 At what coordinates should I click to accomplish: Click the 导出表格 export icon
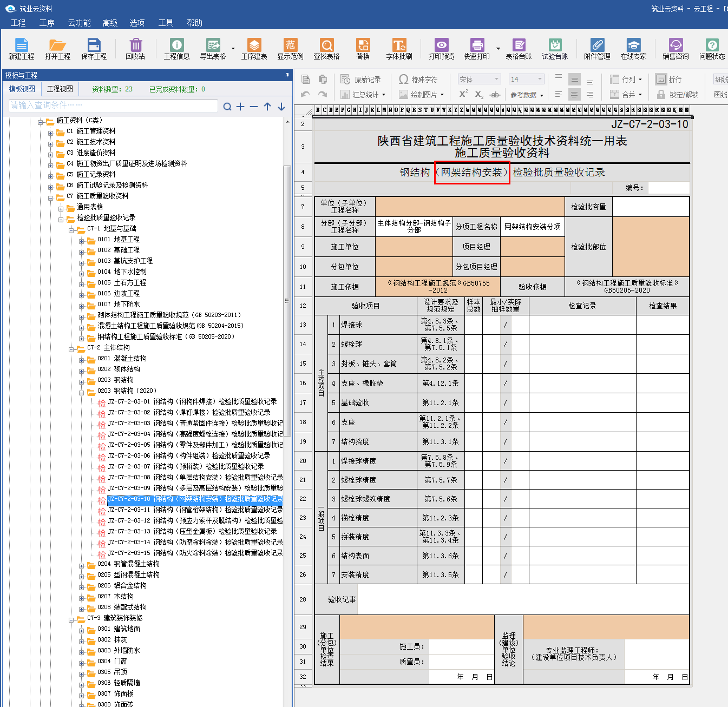coord(213,48)
